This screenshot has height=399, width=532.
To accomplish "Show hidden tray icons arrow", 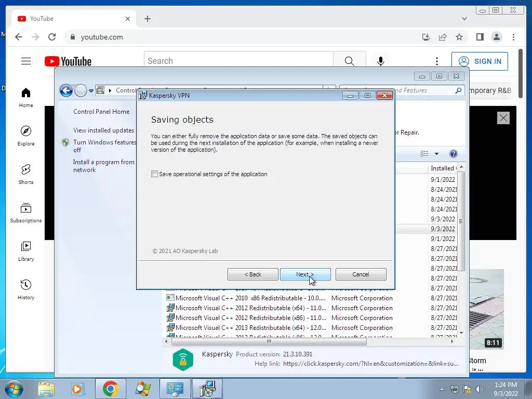I will [442, 389].
